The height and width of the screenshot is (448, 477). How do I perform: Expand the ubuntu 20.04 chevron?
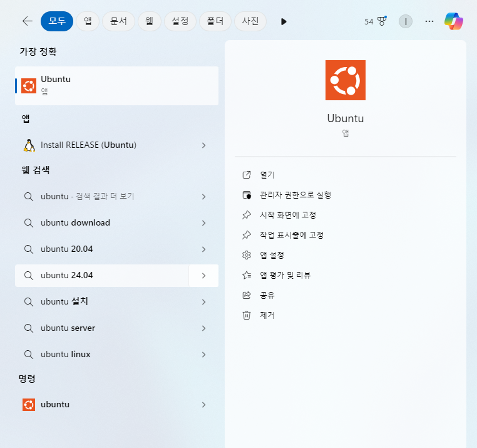tap(204, 249)
